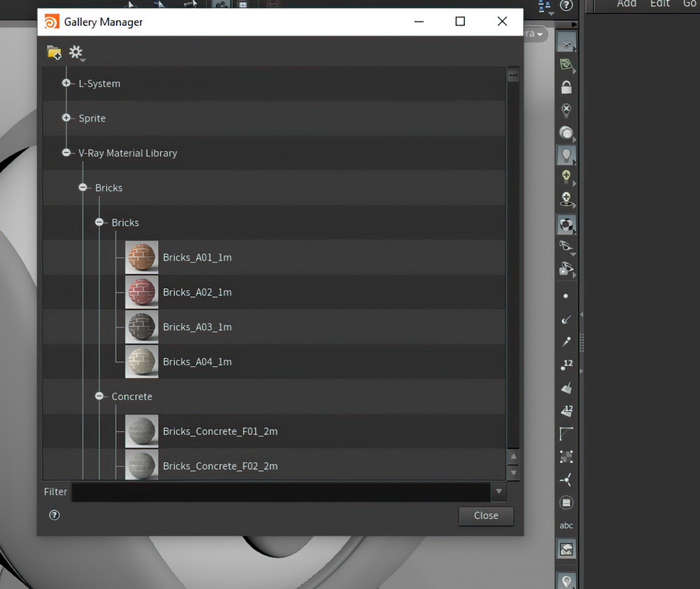Image resolution: width=700 pixels, height=589 pixels.
Task: Select the headlight-only lighting sphere icon
Action: coord(566,132)
